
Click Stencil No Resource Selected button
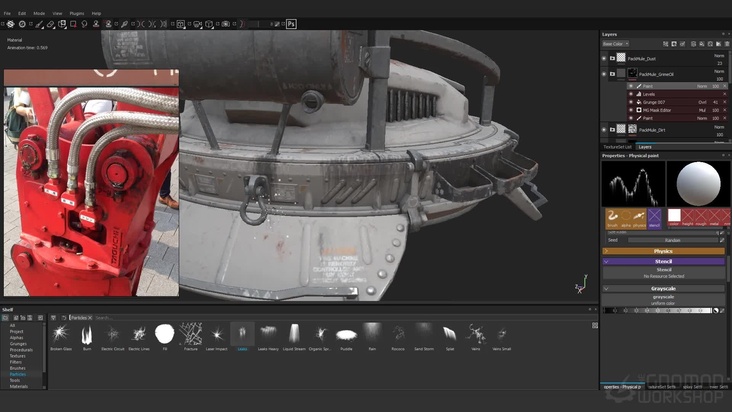point(663,275)
